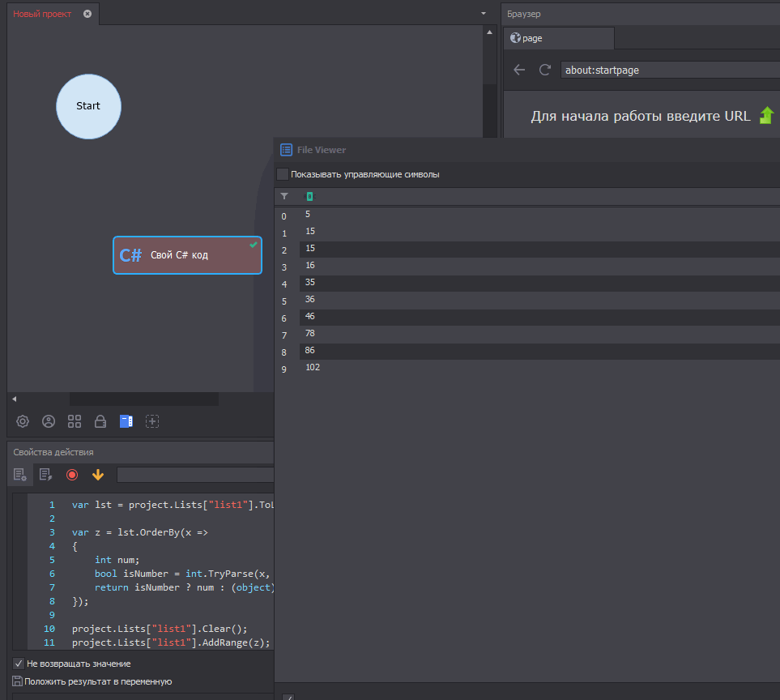Enable "Показывать управляющие символы" checkbox
Screen dimensions: 780x700
click(x=283, y=174)
